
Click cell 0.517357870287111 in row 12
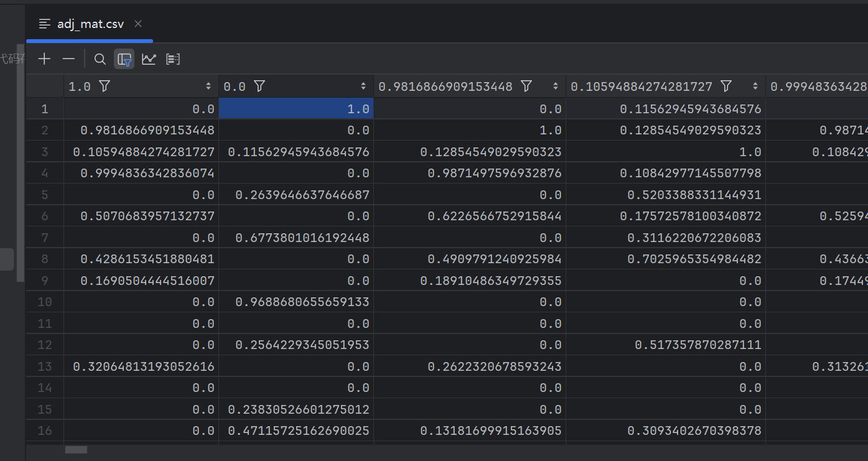666,345
